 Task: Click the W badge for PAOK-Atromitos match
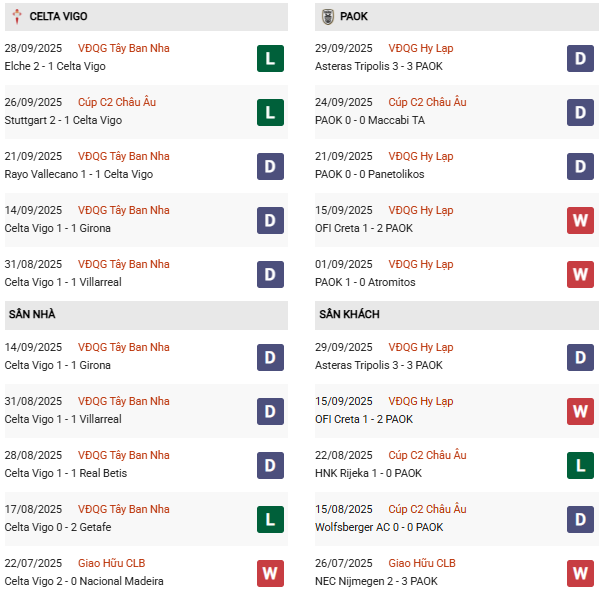(x=581, y=274)
